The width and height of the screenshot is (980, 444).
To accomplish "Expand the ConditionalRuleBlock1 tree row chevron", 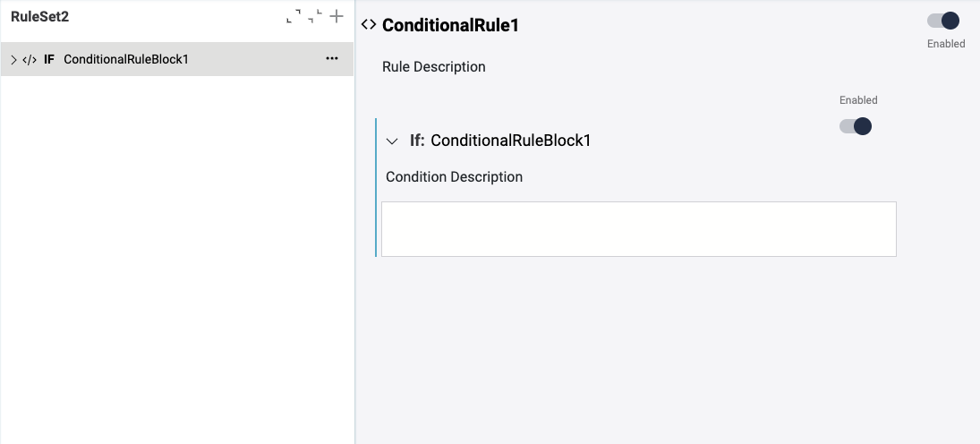I will 13,60.
